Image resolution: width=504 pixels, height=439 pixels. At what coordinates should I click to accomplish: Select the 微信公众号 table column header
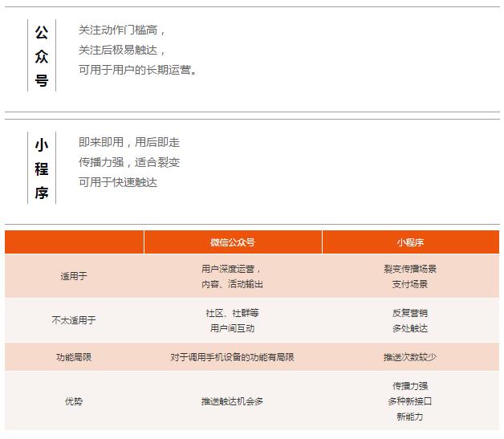pos(233,242)
